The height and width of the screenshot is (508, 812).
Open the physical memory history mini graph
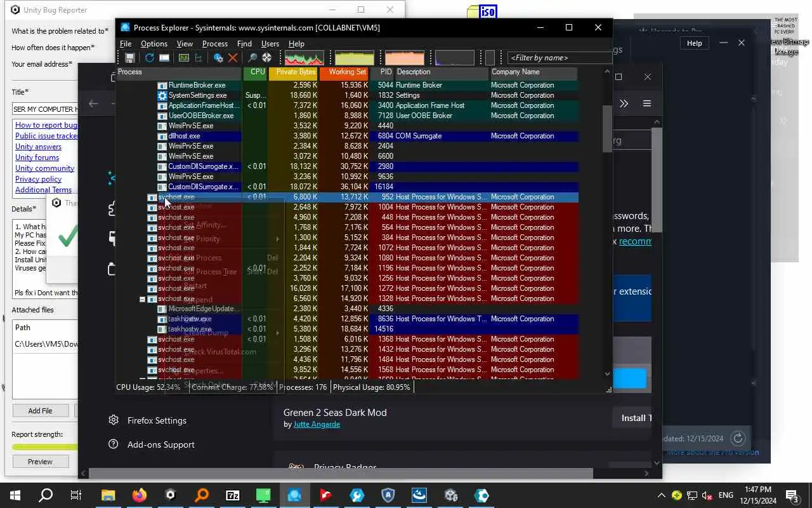click(x=405, y=58)
